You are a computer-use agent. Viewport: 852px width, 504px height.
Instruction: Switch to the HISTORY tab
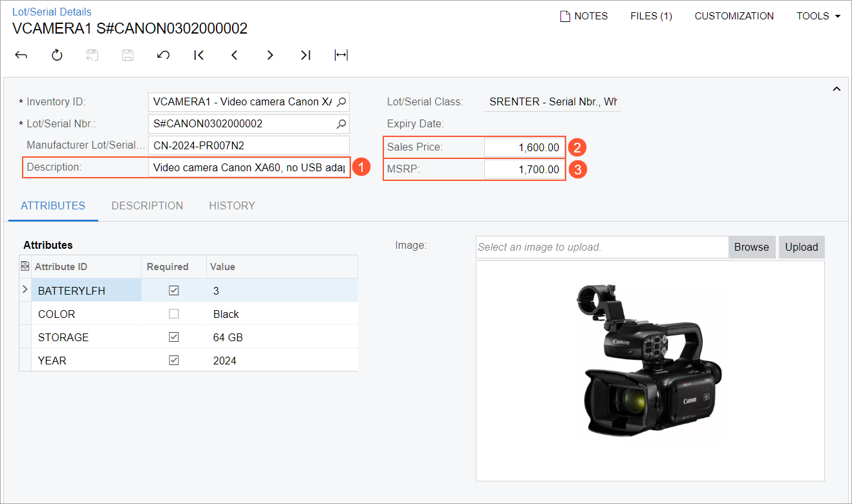click(x=232, y=205)
